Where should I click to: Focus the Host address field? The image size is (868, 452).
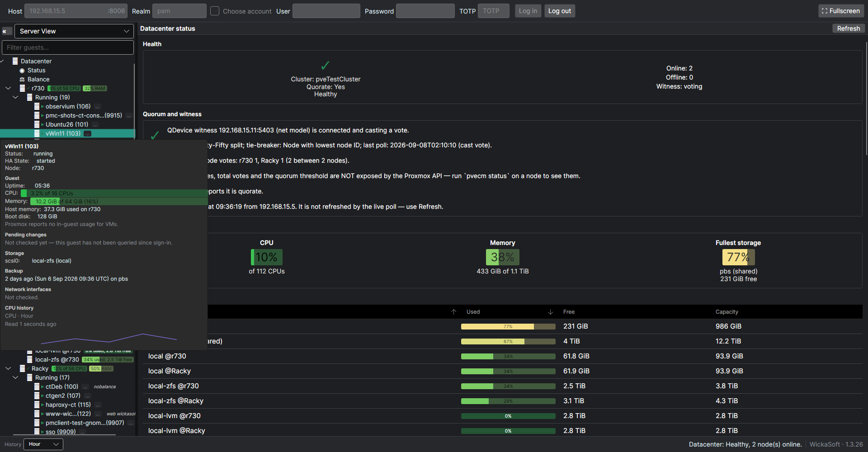(x=75, y=11)
